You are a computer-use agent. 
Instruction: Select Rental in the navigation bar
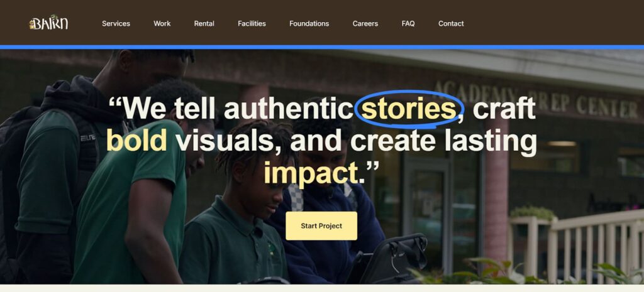(204, 23)
